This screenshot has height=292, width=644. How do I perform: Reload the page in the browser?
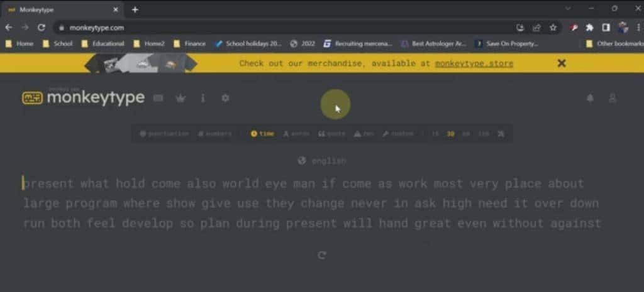(x=41, y=28)
